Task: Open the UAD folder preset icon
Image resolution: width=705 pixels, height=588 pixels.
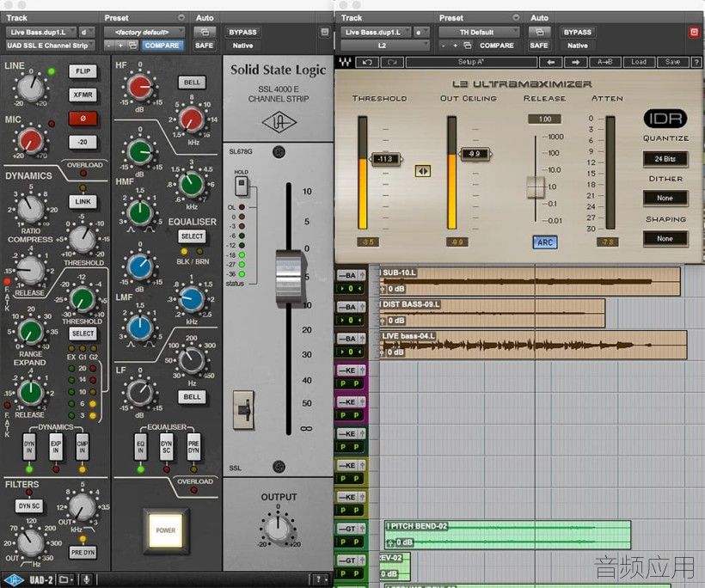Action: 65,580
